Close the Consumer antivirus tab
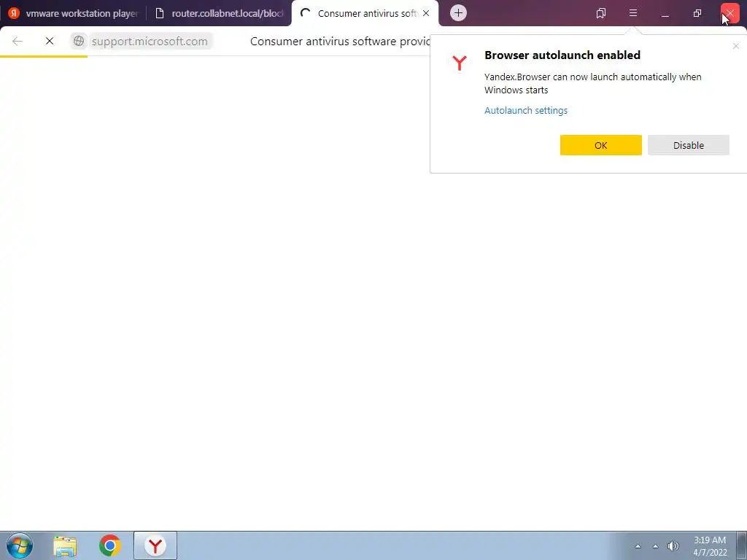Image resolution: width=747 pixels, height=560 pixels. pyautogui.click(x=426, y=13)
